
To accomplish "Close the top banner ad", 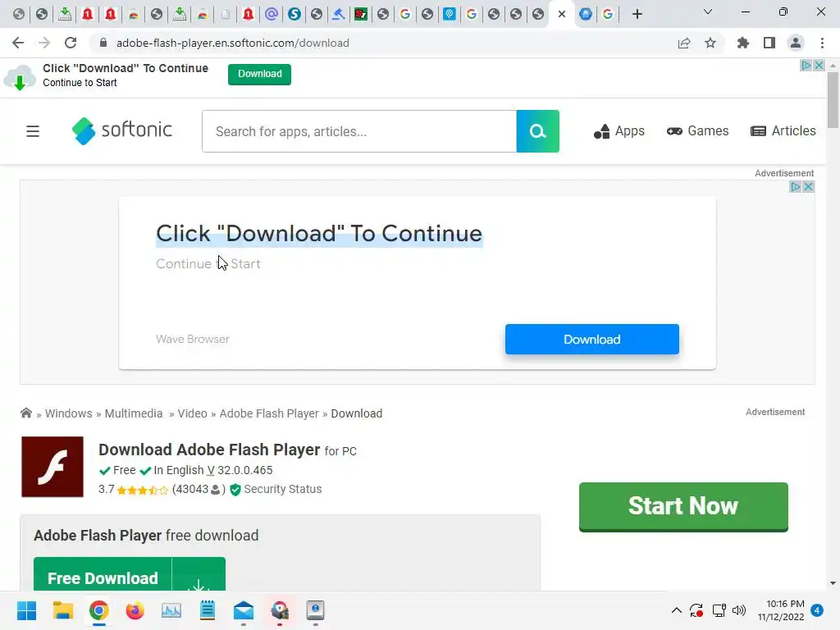I will click(x=819, y=66).
